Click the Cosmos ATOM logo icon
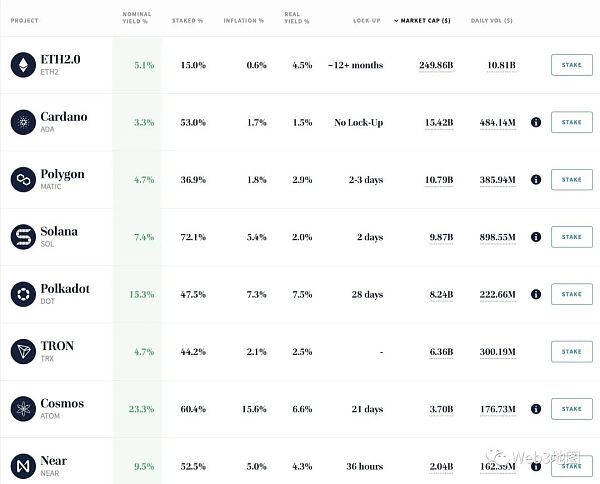600x484 pixels. [x=21, y=408]
